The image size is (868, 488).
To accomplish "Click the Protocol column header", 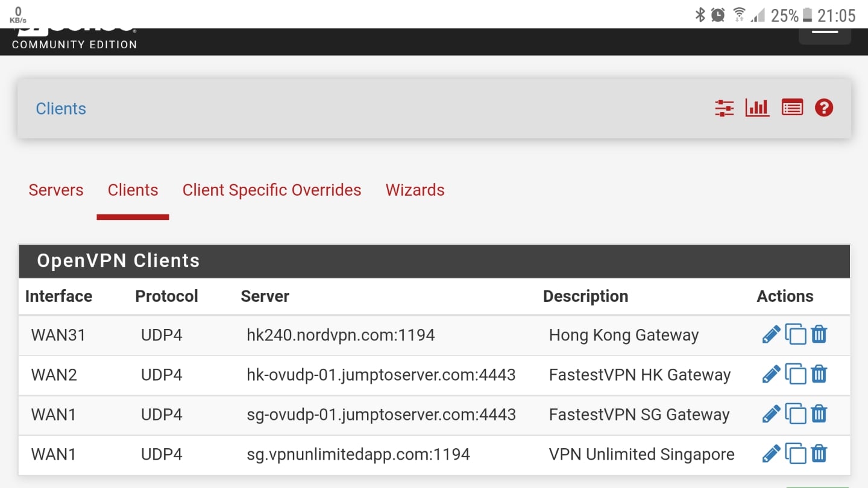I will pyautogui.click(x=166, y=296).
